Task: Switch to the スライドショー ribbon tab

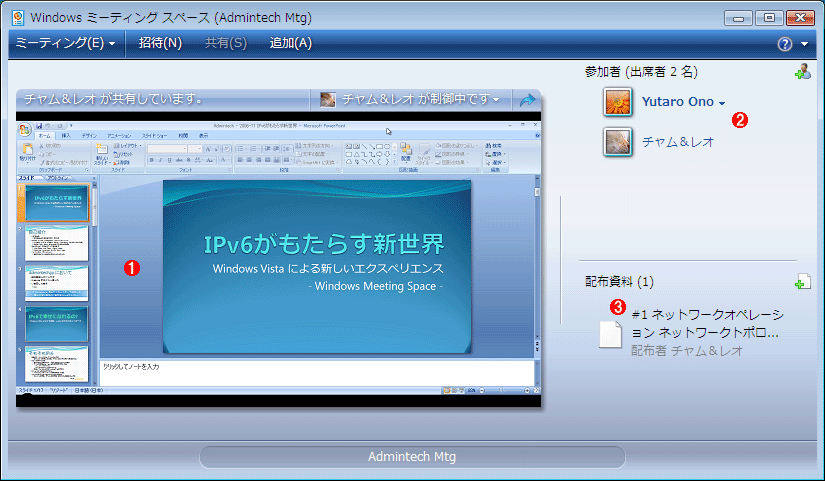Action: click(x=154, y=136)
